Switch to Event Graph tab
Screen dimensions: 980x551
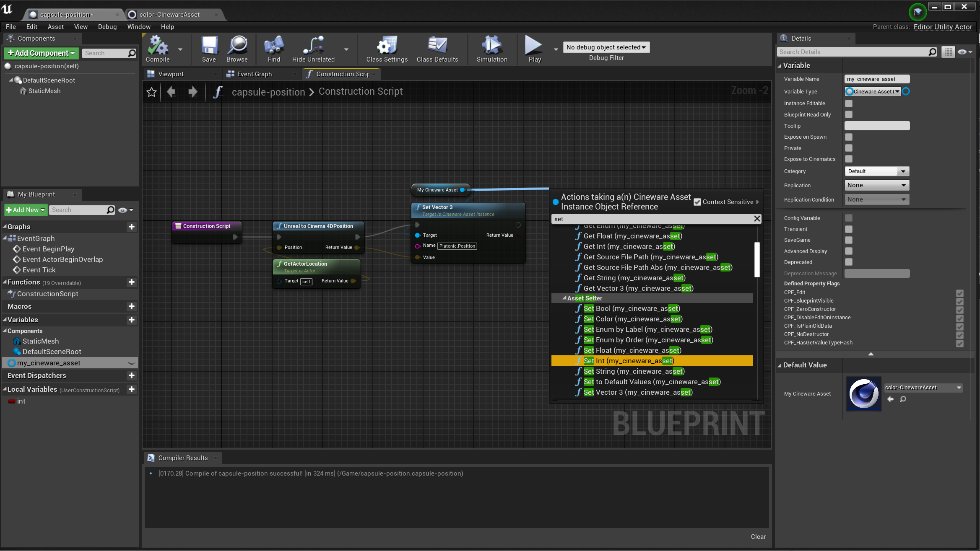coord(254,74)
